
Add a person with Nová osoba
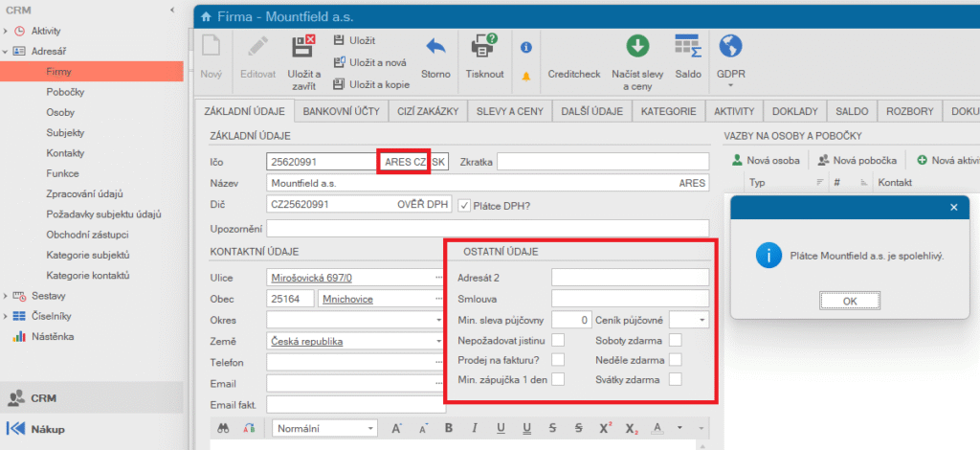766,161
